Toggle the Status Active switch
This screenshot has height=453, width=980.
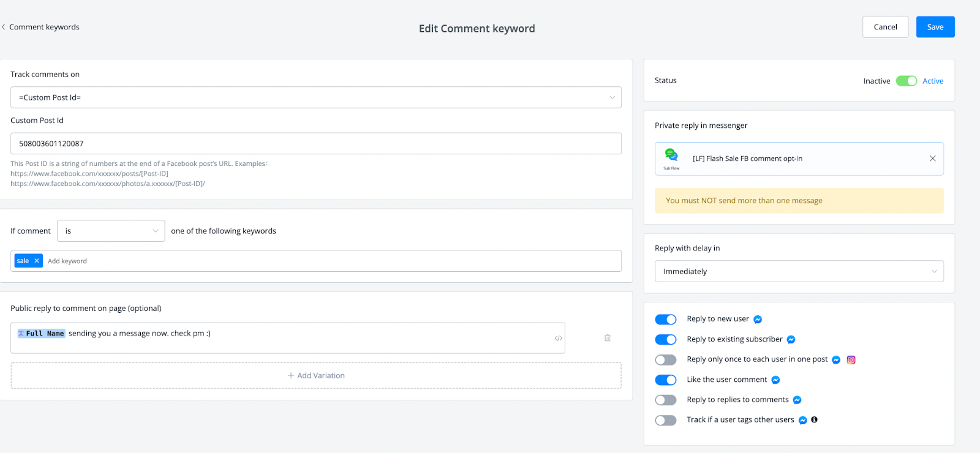906,81
